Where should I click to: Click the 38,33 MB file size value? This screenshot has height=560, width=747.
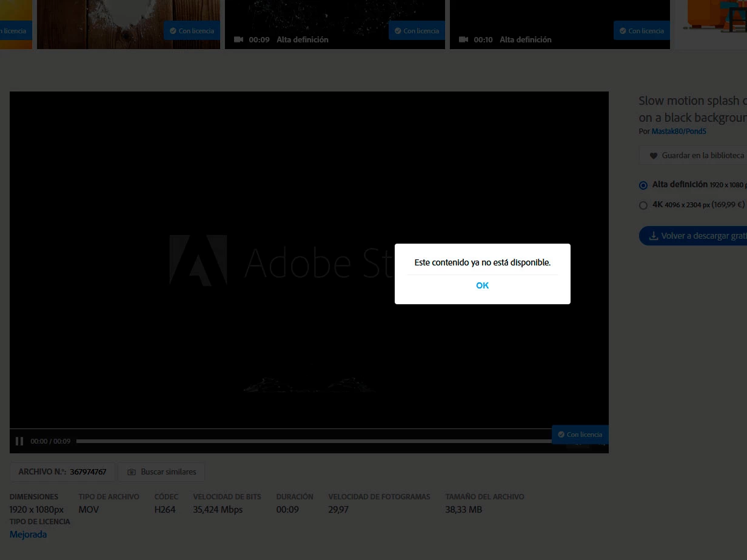point(464,509)
